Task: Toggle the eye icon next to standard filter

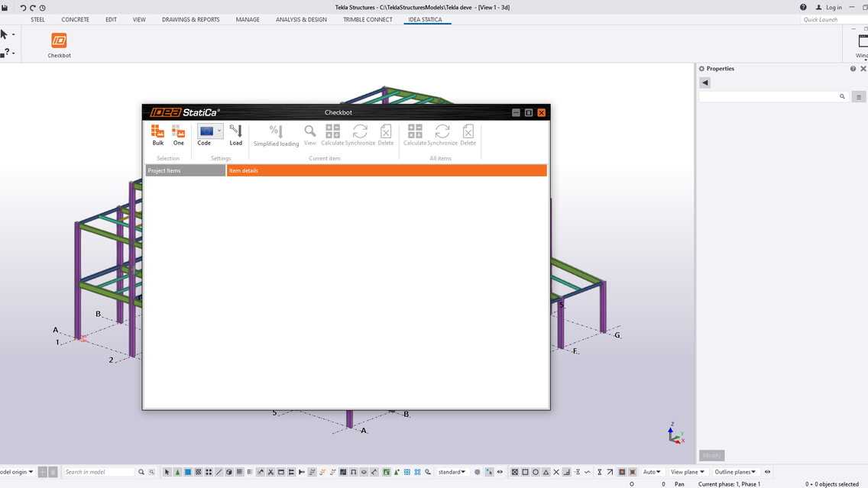Action: point(500,472)
